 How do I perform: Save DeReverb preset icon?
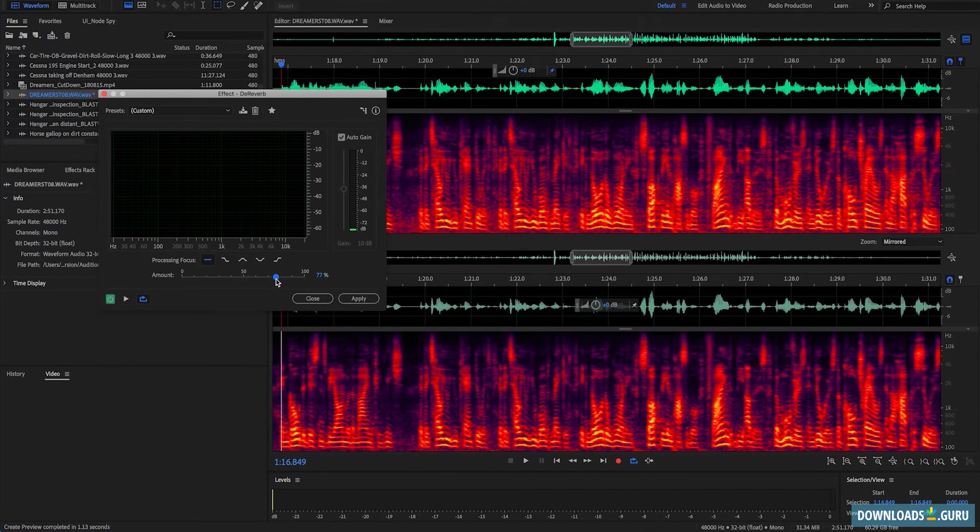pos(243,111)
